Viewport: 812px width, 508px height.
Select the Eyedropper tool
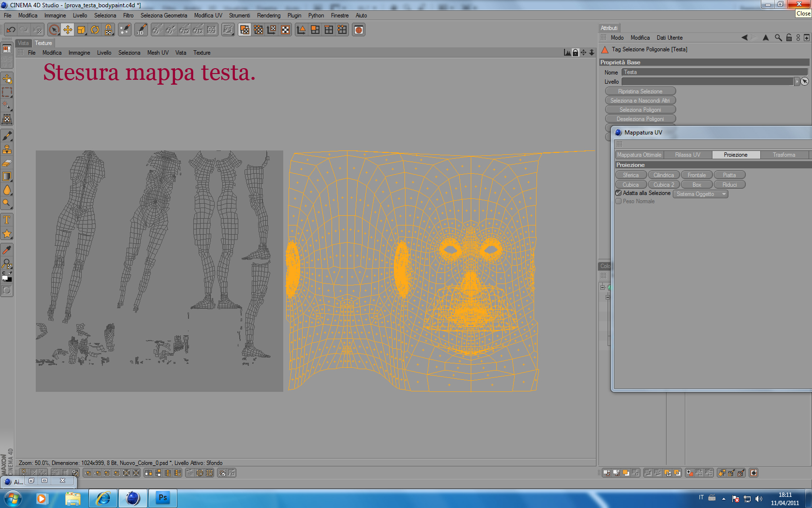click(x=7, y=250)
